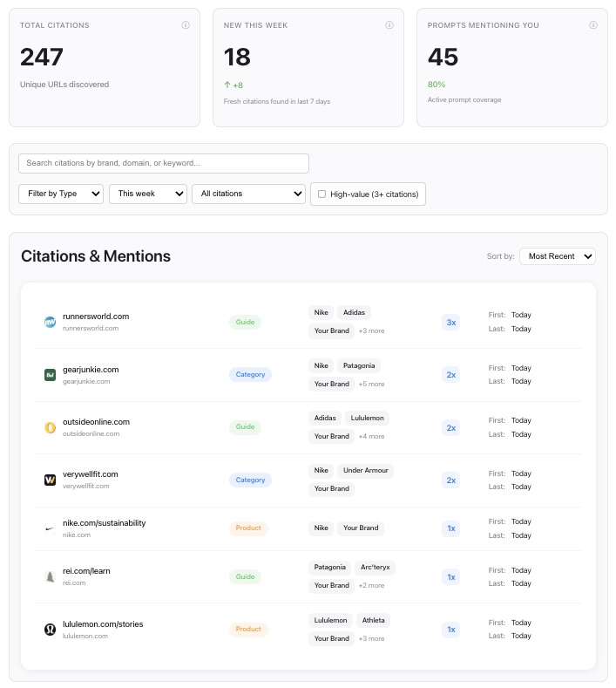Click Patagonia brand chip on gearjunkie.com row
The image size is (616, 688).
(x=359, y=365)
